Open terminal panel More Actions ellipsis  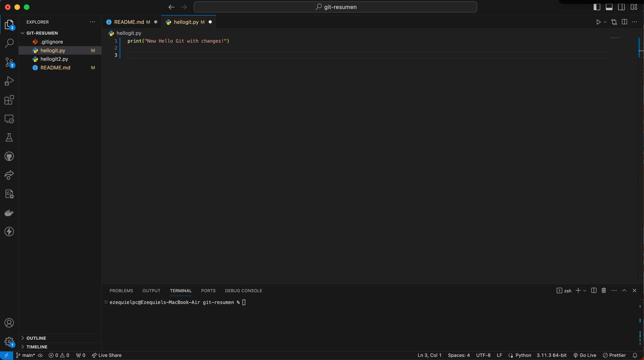point(614,291)
